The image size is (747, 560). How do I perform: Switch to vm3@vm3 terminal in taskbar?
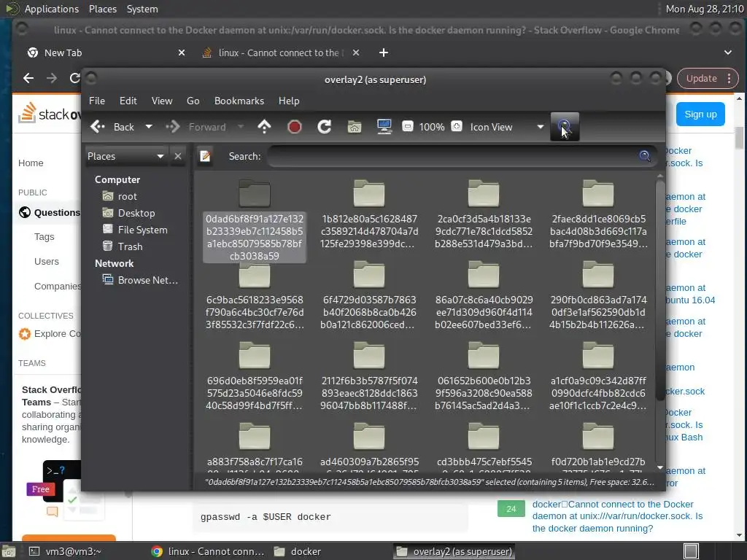pos(66,551)
